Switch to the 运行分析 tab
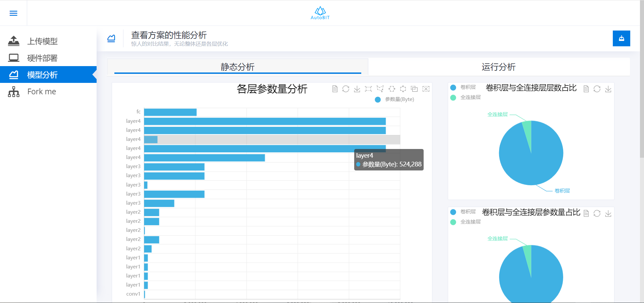This screenshot has width=644, height=303. tap(499, 67)
